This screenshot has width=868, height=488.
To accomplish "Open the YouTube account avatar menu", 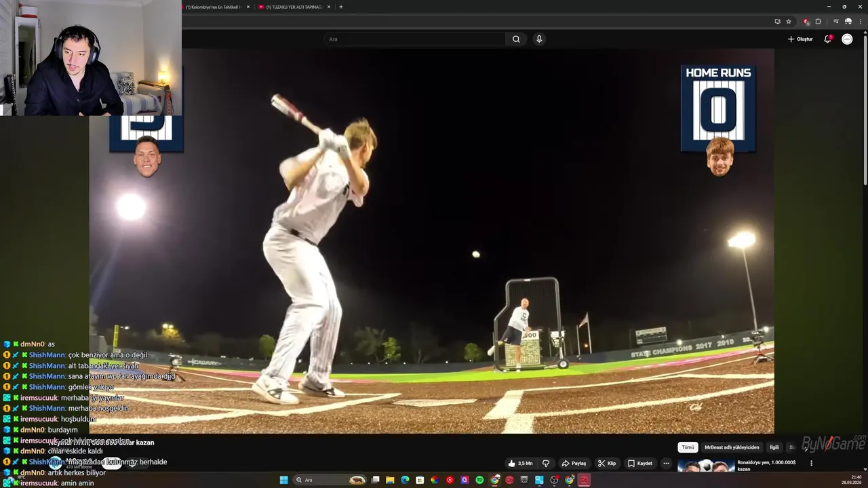I will tap(847, 39).
